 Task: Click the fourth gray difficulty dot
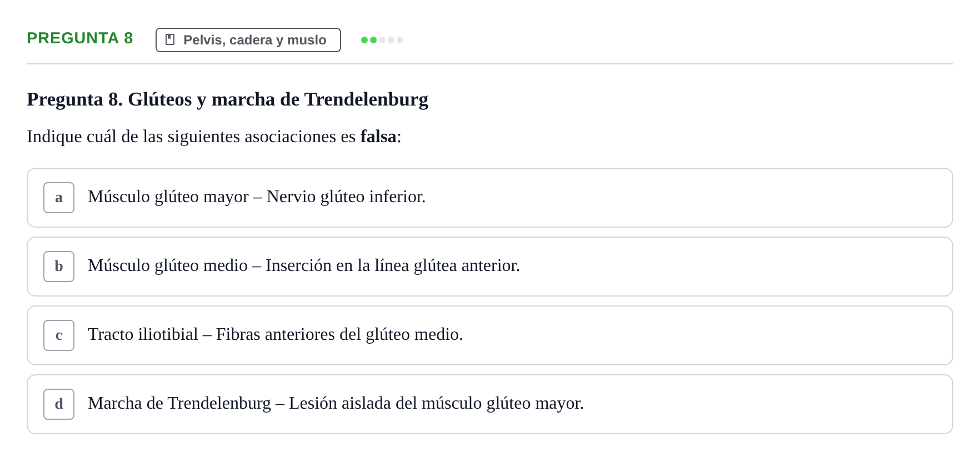391,40
